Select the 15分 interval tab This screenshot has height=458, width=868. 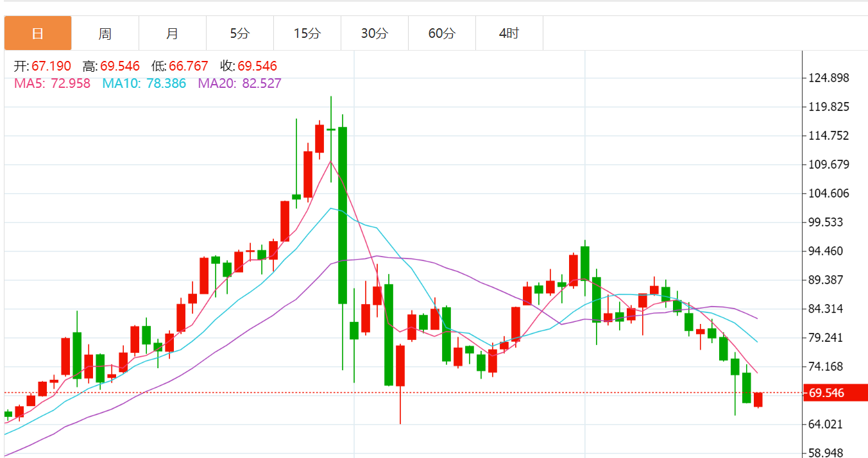pyautogui.click(x=307, y=33)
